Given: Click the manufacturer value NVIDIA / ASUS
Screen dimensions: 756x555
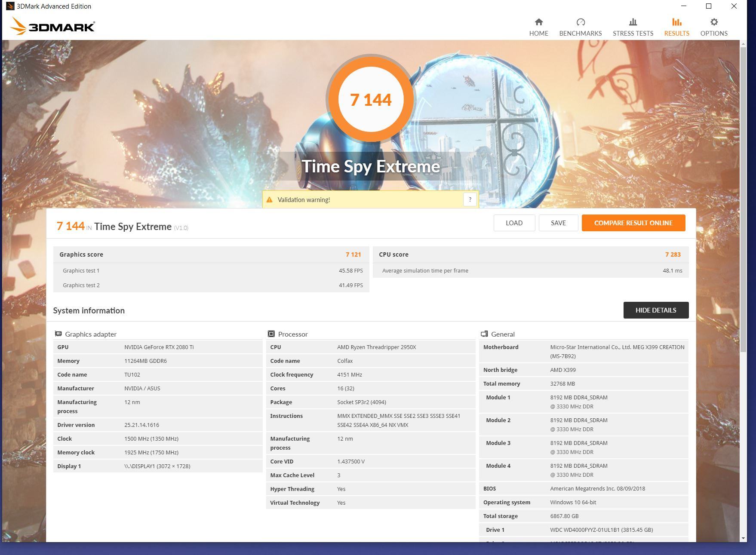Looking at the screenshot, I should click(x=142, y=388).
